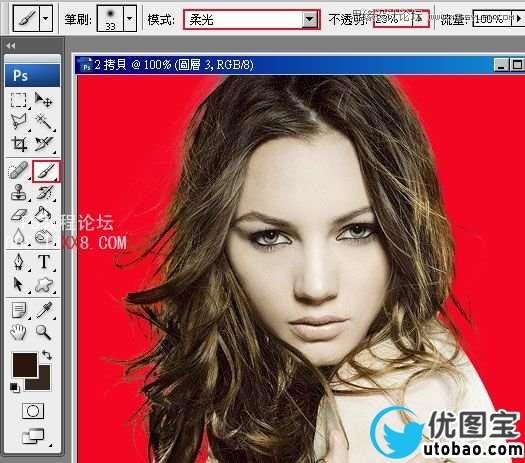Select the Crop tool
Image resolution: width=525 pixels, height=463 pixels.
[19, 144]
